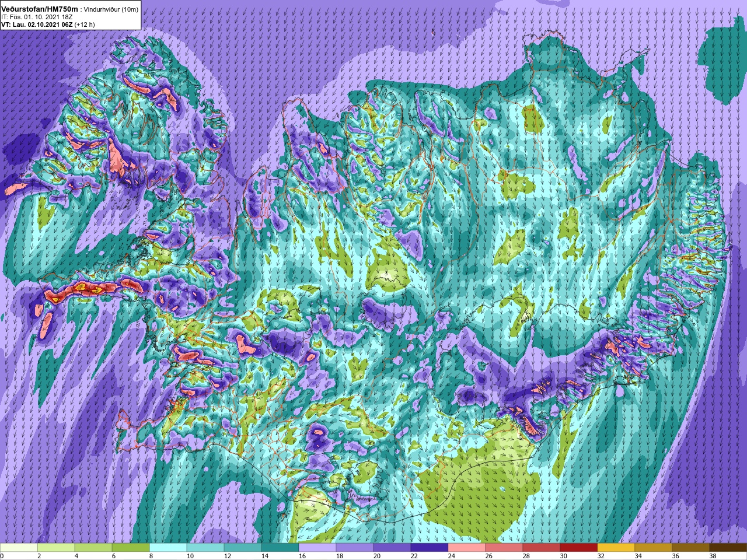Pick the light pink 24–26 legend swatch
Viewport: 747px width, 560px height.
467,548
